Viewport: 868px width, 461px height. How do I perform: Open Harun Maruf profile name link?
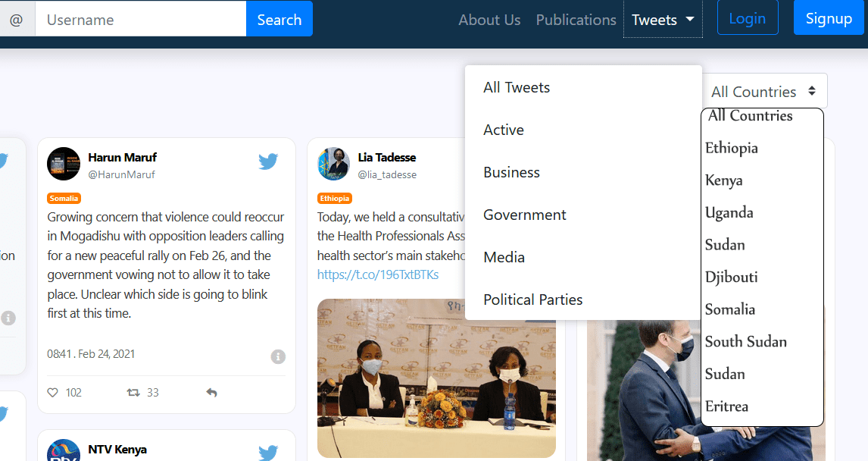pyautogui.click(x=123, y=158)
